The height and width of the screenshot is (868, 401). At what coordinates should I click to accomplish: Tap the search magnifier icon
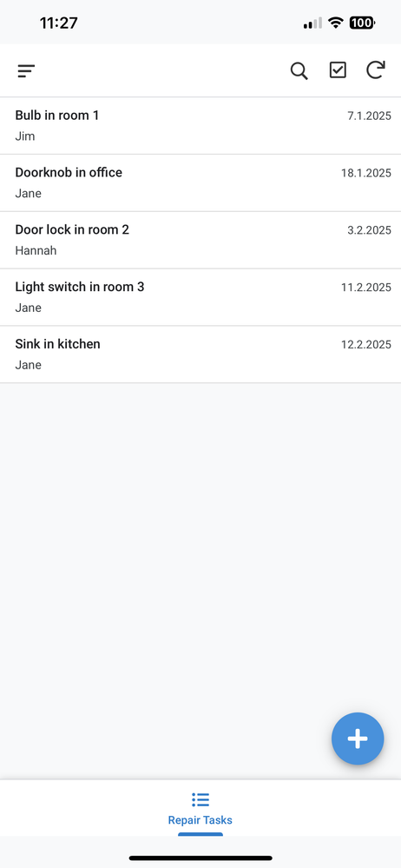(x=299, y=71)
